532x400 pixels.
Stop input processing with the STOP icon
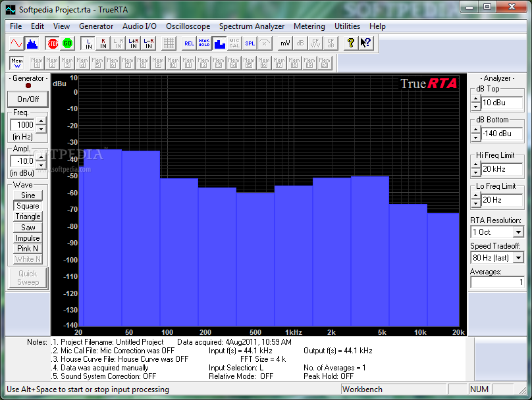[x=53, y=43]
